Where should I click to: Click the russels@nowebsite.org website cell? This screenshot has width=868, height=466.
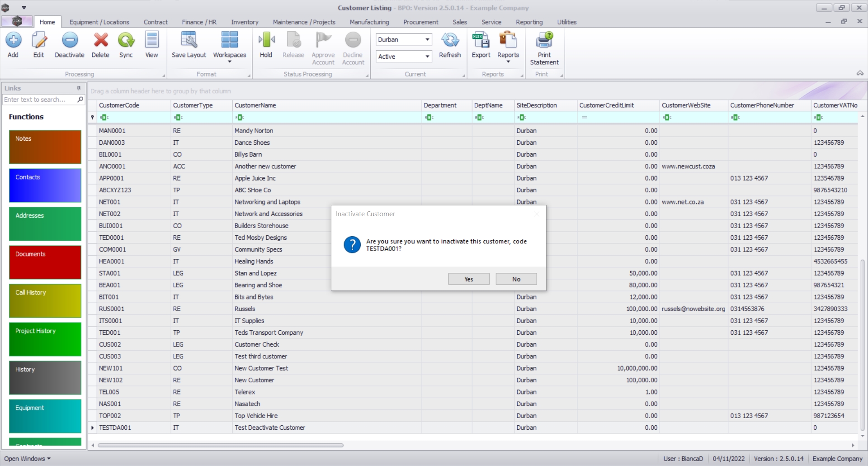click(x=693, y=309)
